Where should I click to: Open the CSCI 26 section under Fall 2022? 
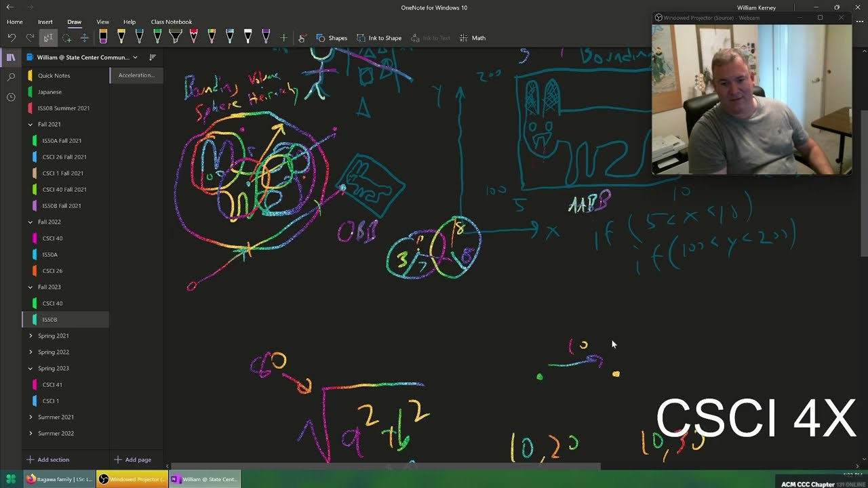(x=66, y=270)
